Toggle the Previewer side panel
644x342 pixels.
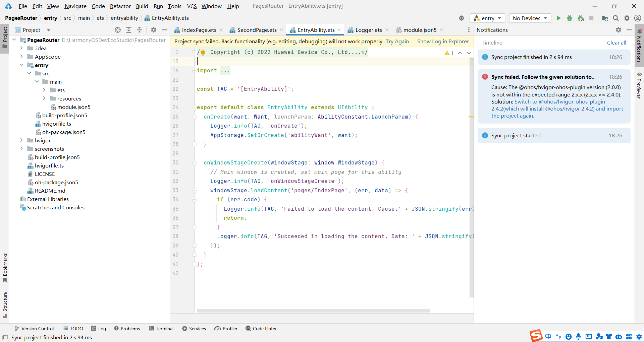tap(639, 85)
